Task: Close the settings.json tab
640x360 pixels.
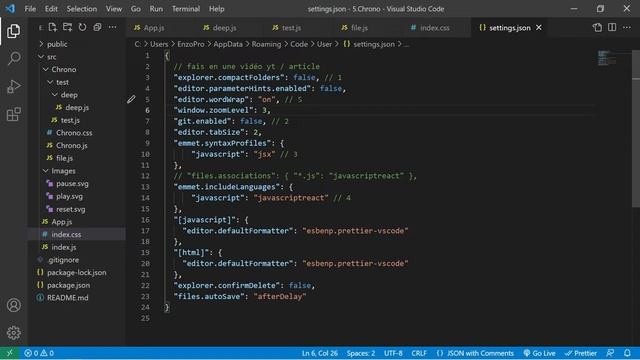Action: pos(539,27)
